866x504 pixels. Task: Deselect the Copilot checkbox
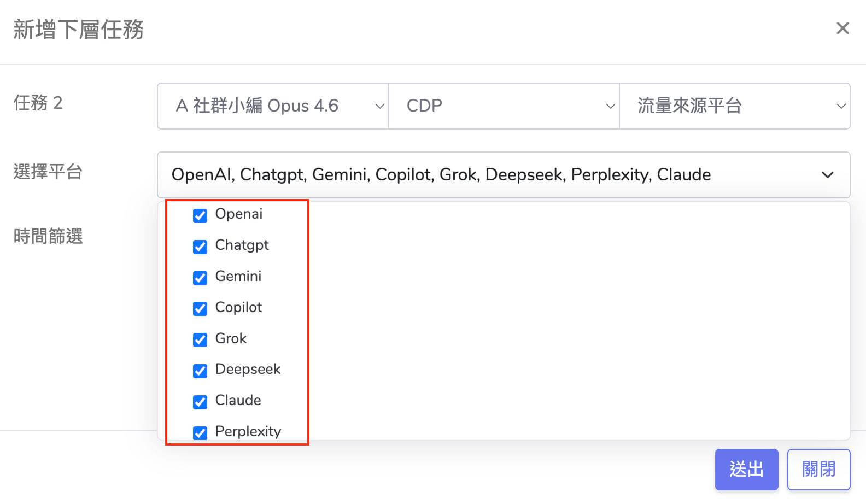click(200, 308)
